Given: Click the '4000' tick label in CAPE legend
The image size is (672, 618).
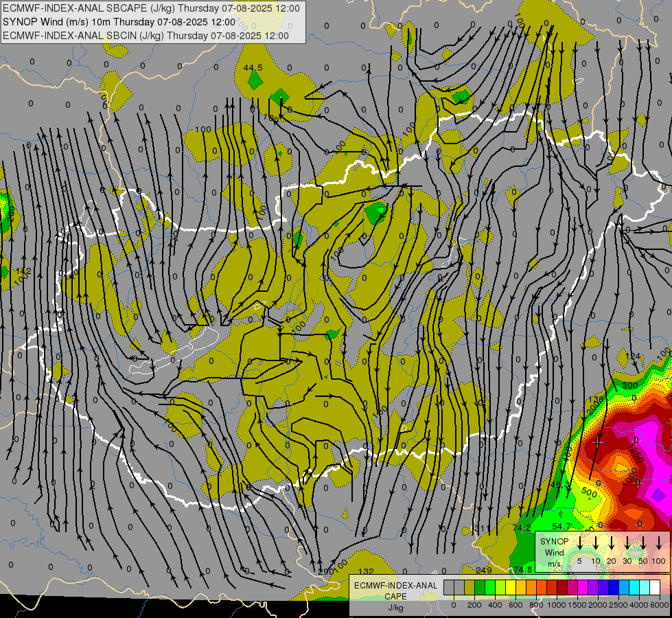Looking at the screenshot, I should pos(639,605).
